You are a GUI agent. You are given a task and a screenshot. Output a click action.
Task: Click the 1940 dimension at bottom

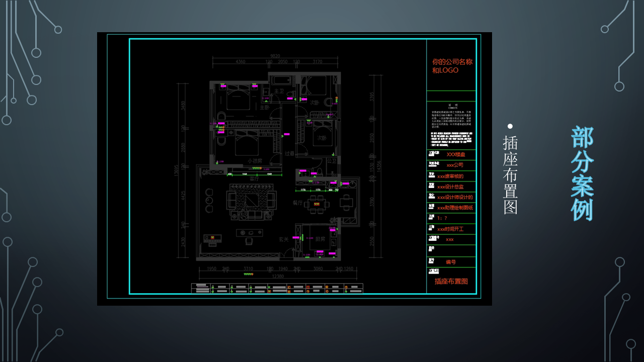coord(283,269)
